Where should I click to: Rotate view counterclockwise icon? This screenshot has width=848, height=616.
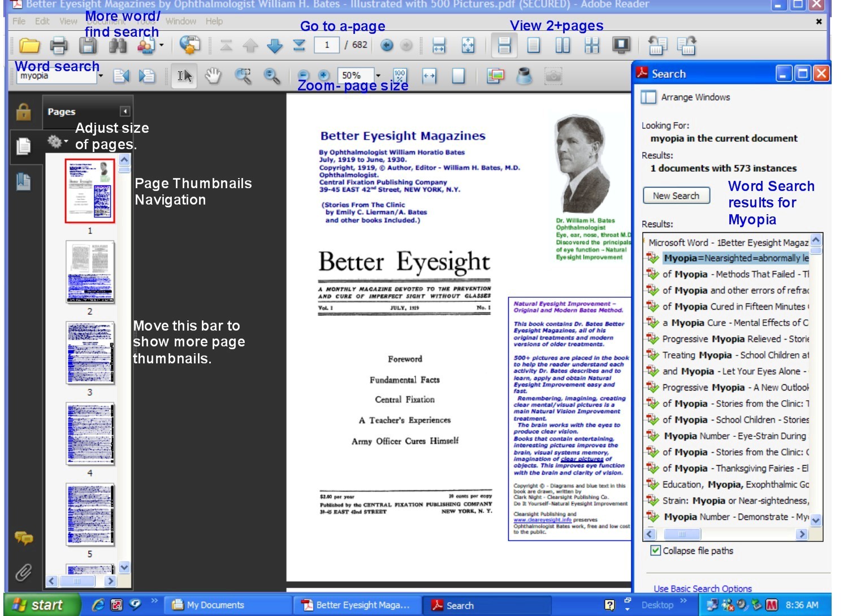(656, 45)
